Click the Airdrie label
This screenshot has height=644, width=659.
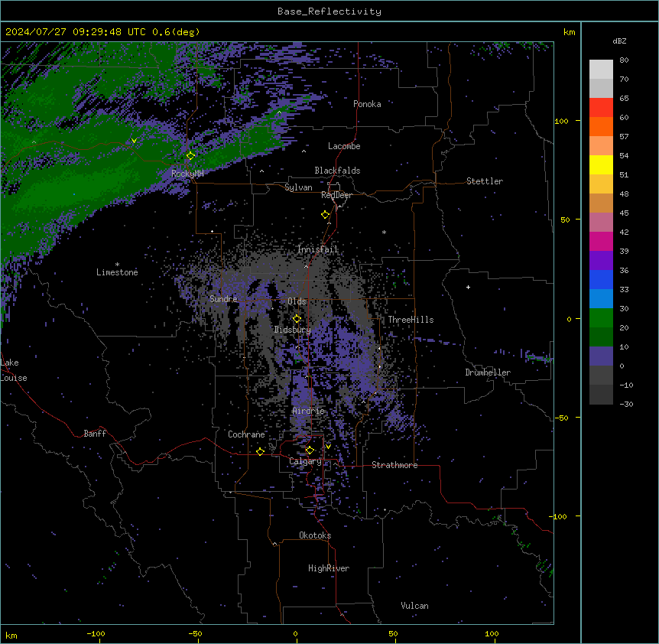tap(309, 411)
